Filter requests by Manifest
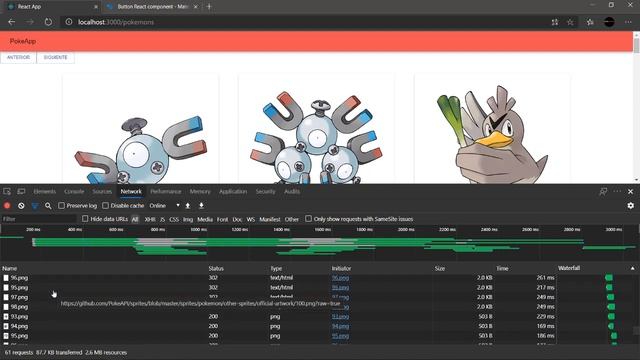Screen dimensions: 640x360 click(270, 219)
